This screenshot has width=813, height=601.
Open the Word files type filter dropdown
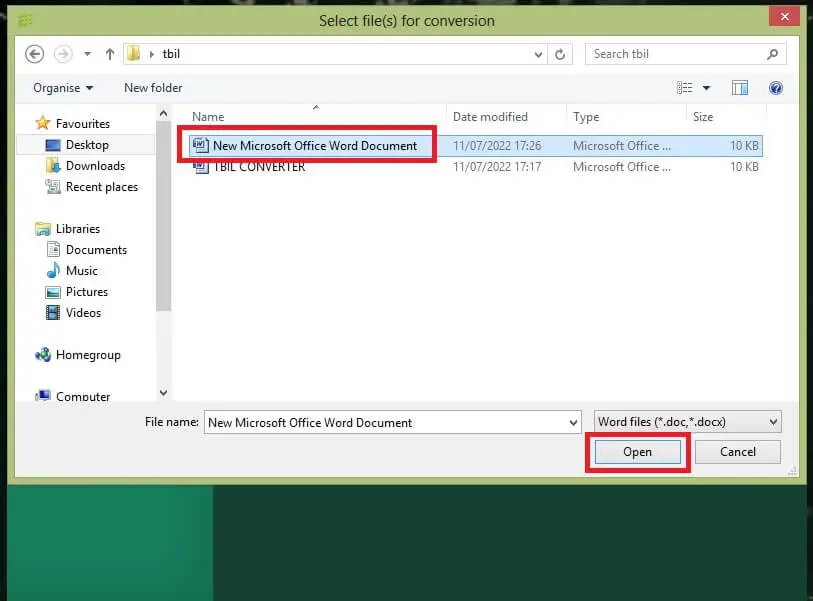[688, 422]
